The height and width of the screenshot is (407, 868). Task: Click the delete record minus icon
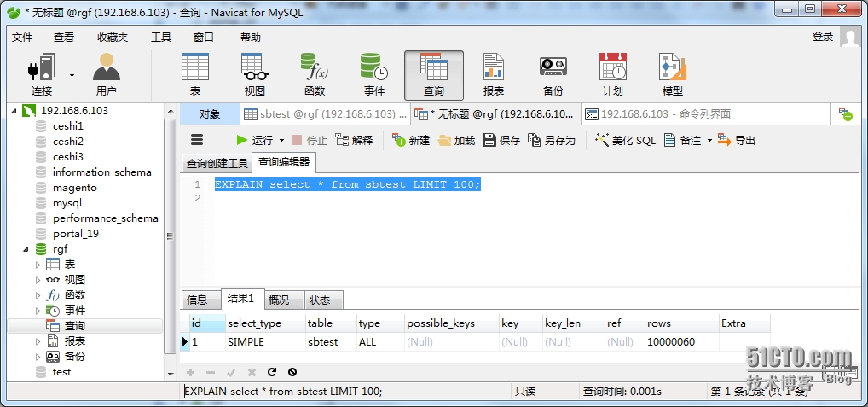click(x=211, y=373)
